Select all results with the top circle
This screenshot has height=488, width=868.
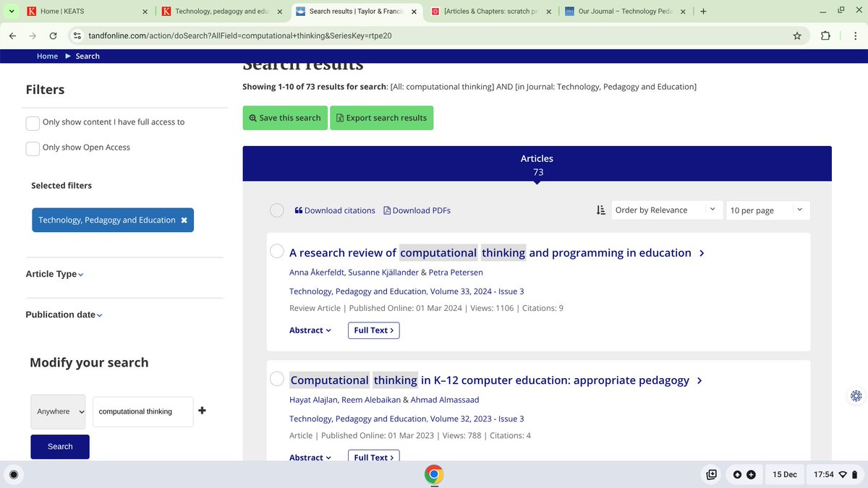(x=277, y=210)
